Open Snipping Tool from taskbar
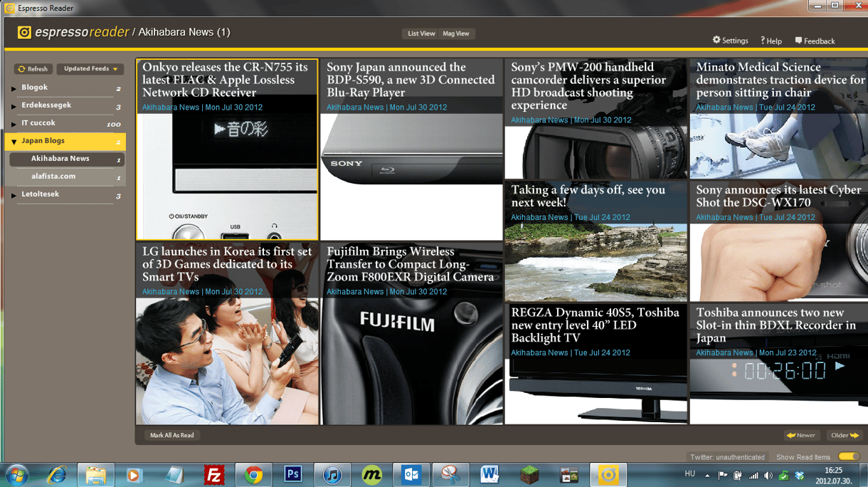This screenshot has width=868, height=487. (450, 474)
